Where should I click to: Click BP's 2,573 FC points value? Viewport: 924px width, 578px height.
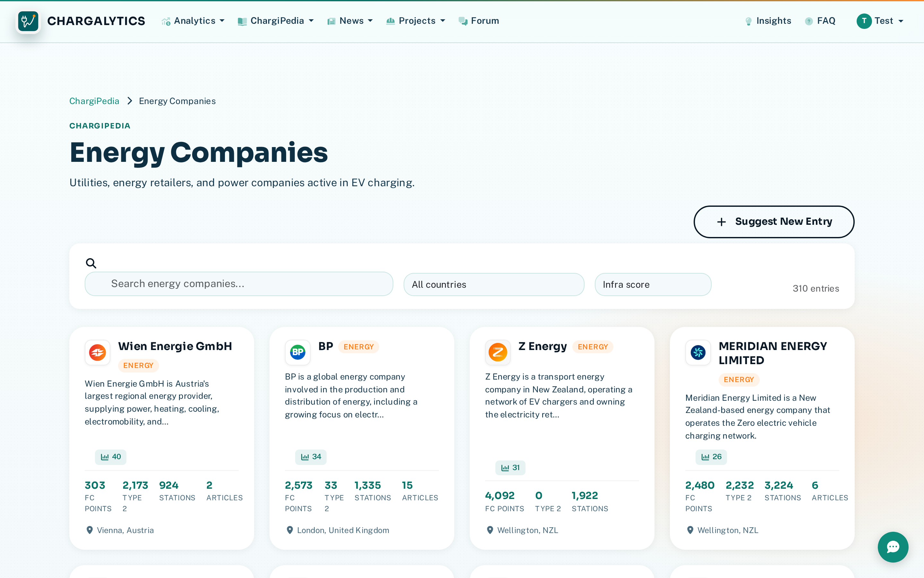299,485
